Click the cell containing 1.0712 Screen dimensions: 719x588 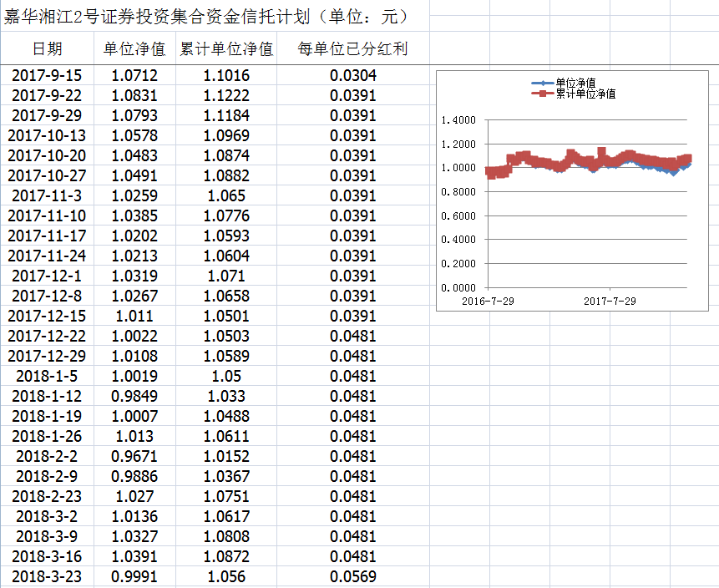point(134,76)
